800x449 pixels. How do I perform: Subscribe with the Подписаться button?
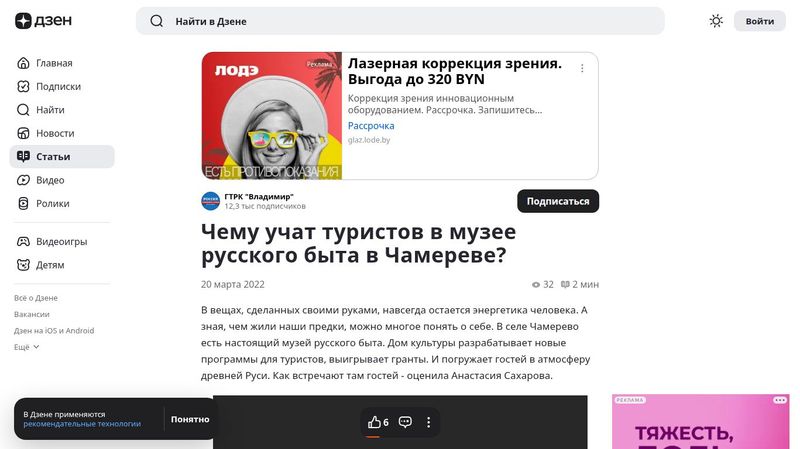558,201
